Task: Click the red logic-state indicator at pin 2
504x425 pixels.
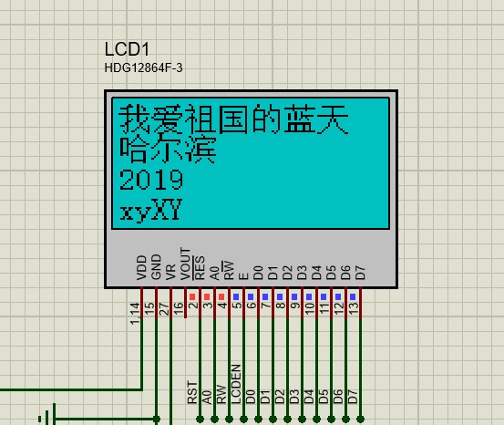Action: point(192,296)
